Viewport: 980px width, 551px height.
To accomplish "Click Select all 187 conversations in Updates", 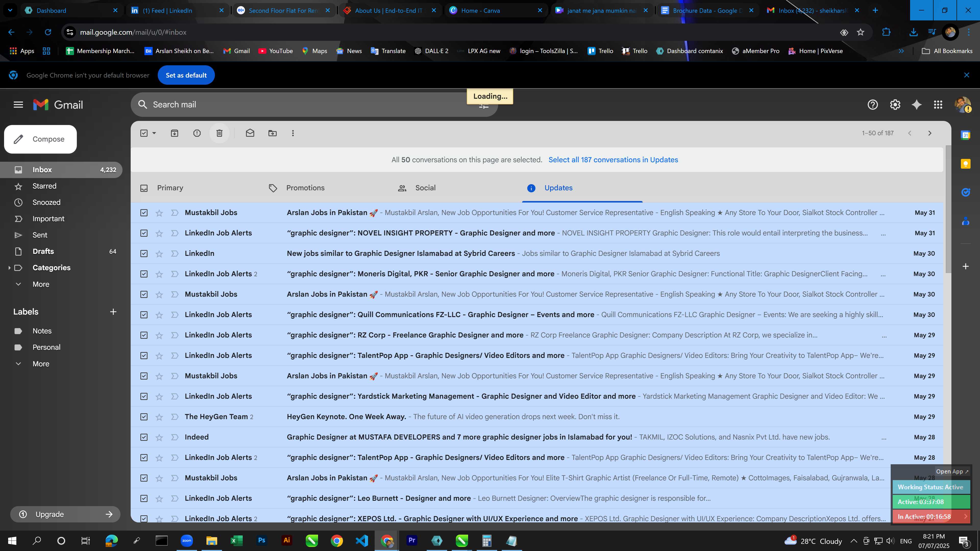I will pyautogui.click(x=613, y=160).
